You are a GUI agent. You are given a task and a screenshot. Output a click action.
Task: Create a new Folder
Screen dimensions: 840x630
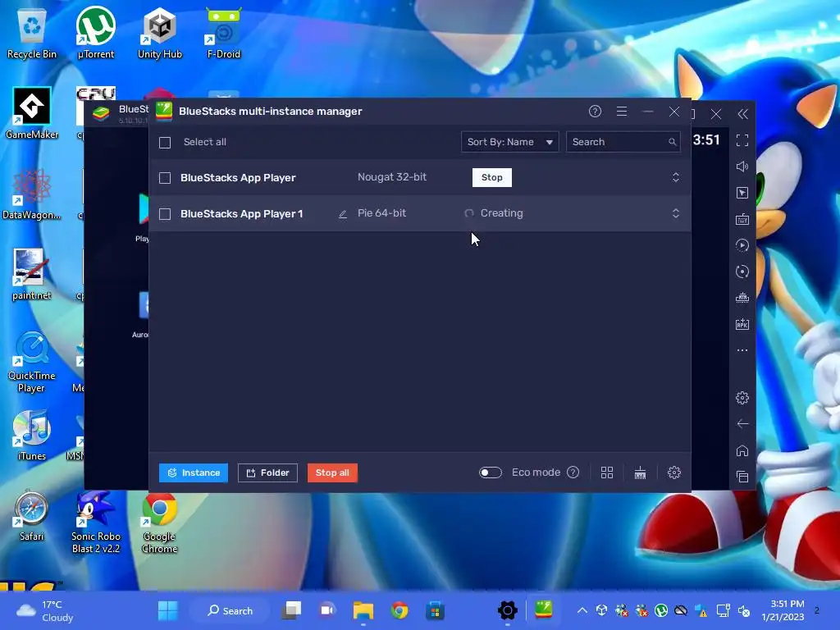coord(267,472)
